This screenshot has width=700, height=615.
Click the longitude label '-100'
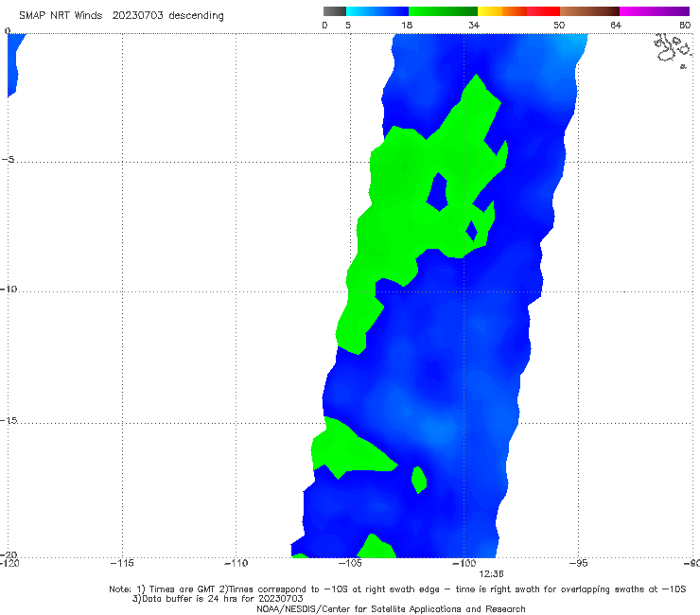click(464, 564)
